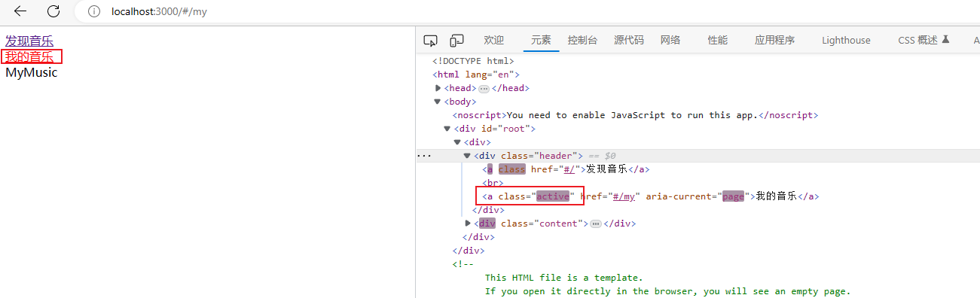Screen dimensions: 980x298
Task: Open the 发现音乐 link on the page
Action: pyautogui.click(x=29, y=41)
